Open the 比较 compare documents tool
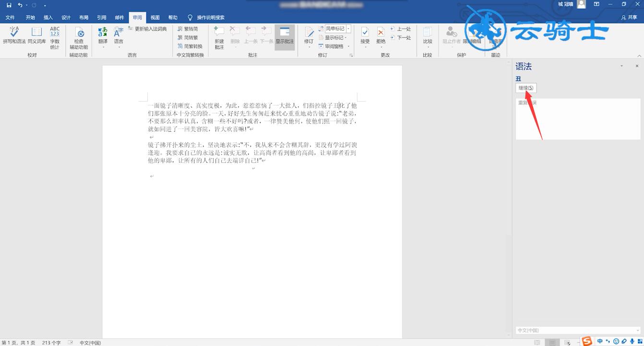 (x=428, y=37)
